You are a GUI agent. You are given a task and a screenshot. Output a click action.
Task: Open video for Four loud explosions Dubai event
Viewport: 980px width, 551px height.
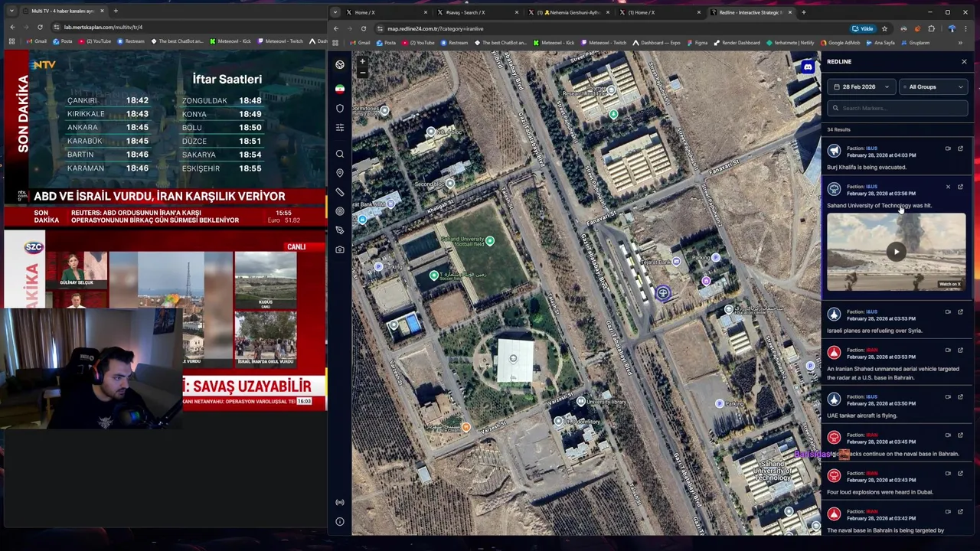point(948,474)
